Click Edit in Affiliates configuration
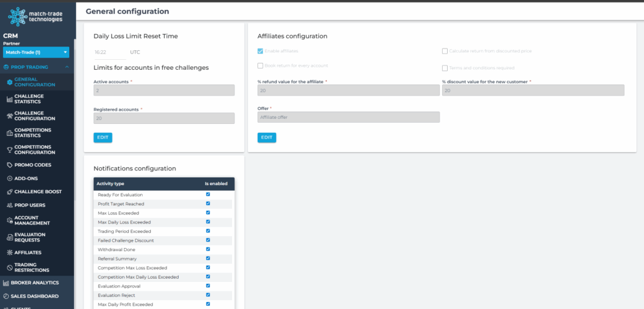644x309 pixels. tap(267, 137)
